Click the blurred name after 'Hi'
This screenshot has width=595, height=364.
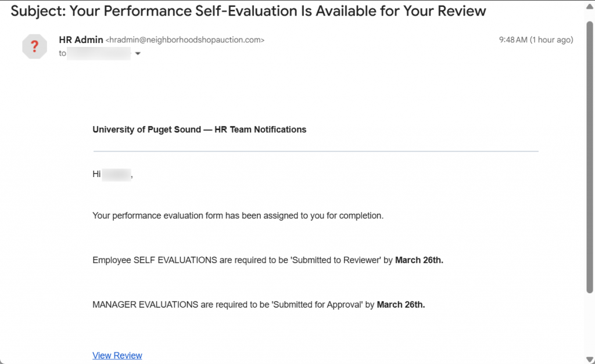117,174
